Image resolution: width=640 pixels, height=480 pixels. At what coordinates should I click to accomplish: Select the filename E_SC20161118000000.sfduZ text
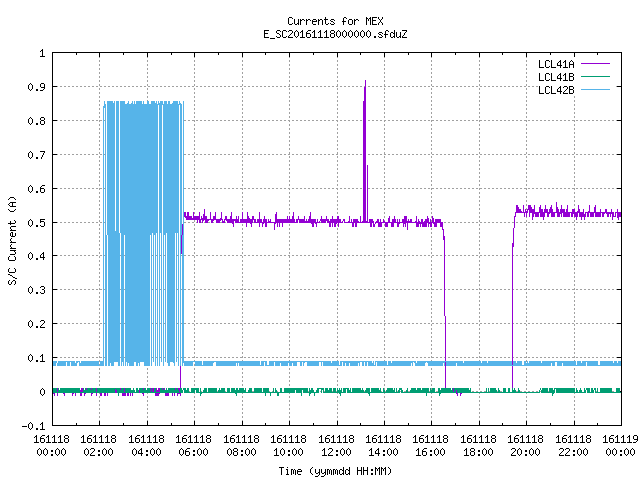click(x=335, y=34)
